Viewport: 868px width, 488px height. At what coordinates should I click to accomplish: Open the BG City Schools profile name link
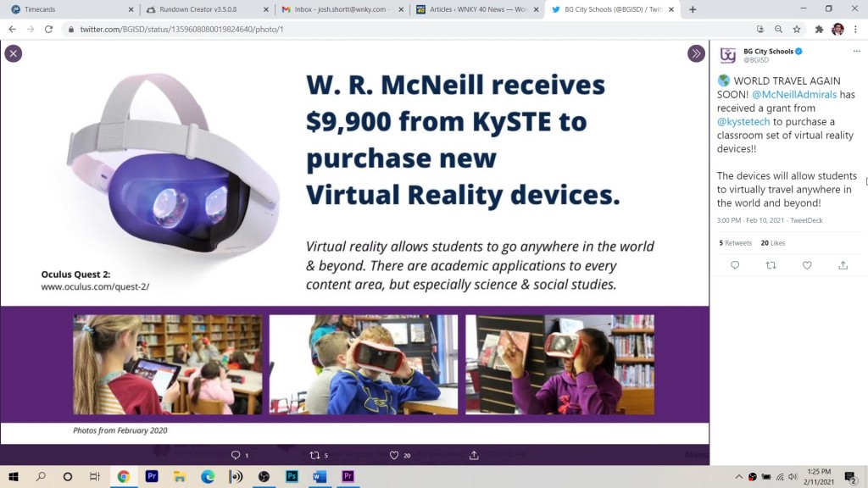[x=768, y=52]
